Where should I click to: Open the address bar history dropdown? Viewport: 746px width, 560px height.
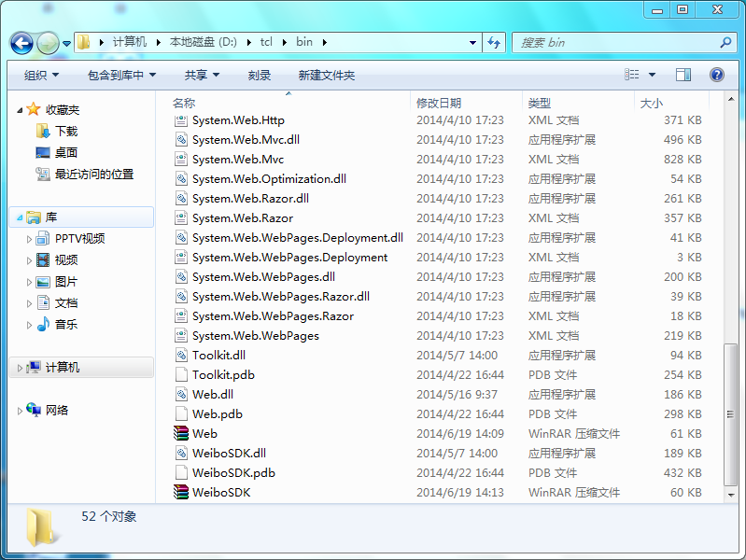point(472,43)
